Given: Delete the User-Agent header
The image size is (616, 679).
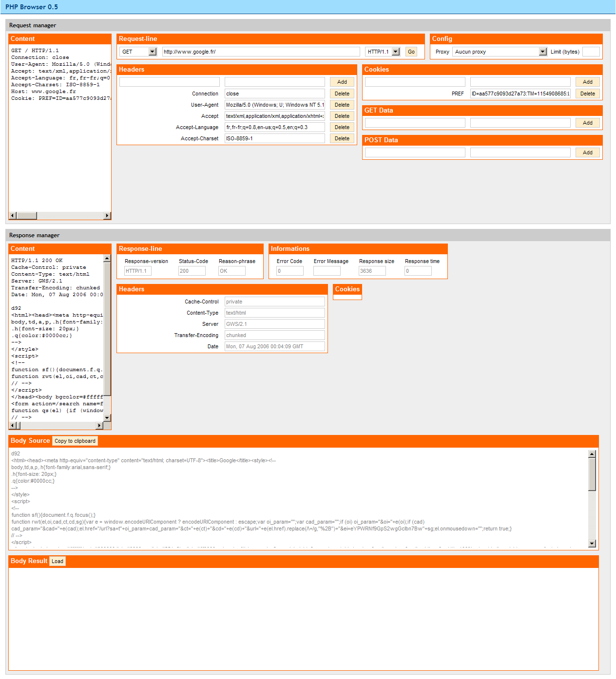Looking at the screenshot, I should (x=342, y=105).
